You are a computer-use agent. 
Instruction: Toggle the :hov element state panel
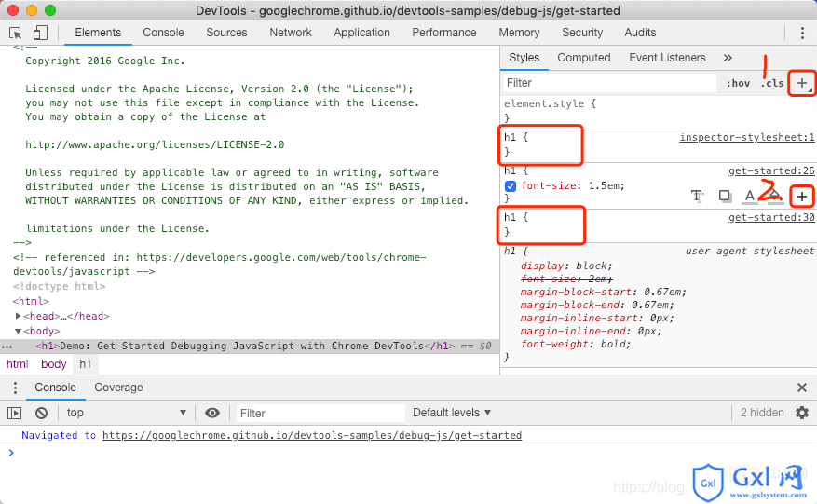pyautogui.click(x=739, y=83)
